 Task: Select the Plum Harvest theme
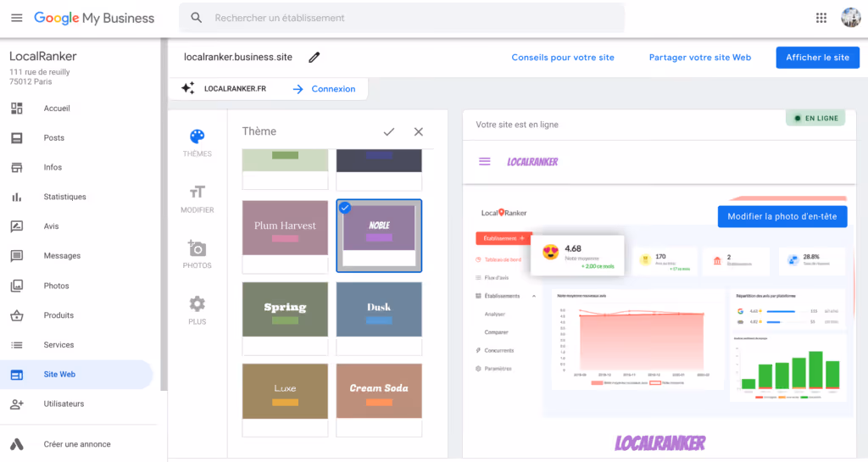click(x=285, y=237)
